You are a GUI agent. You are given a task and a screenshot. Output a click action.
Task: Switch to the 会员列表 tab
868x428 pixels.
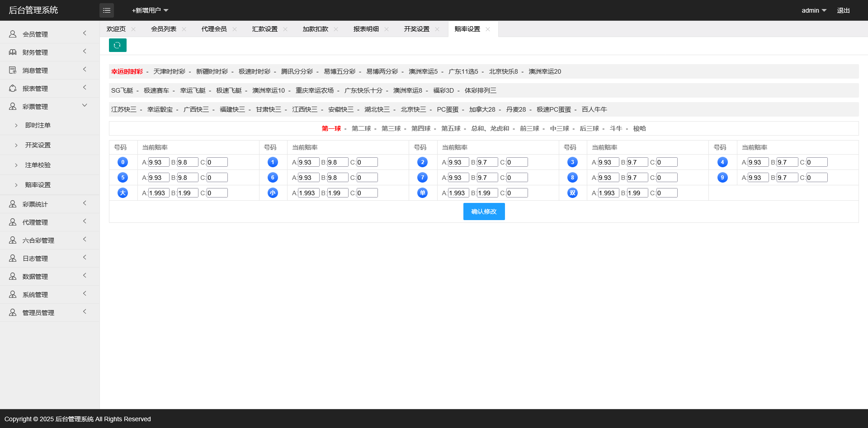pos(164,29)
